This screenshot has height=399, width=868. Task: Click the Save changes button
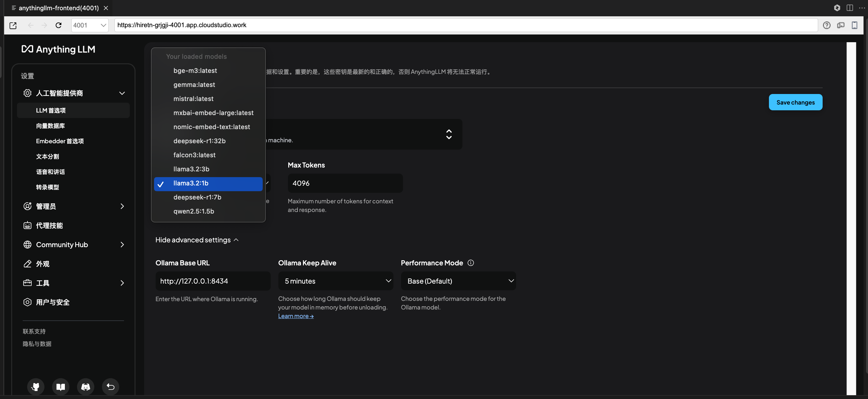[795, 102]
